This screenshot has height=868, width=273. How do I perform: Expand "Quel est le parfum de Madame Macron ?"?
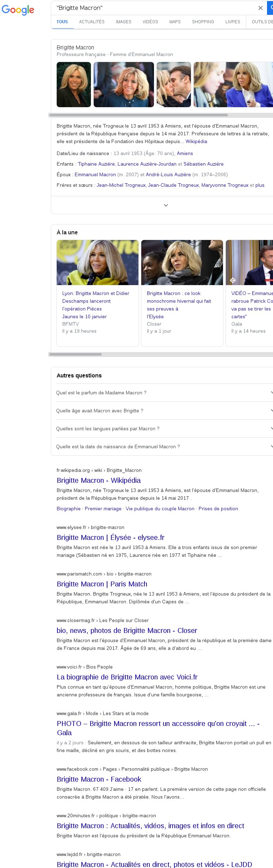tap(165, 393)
